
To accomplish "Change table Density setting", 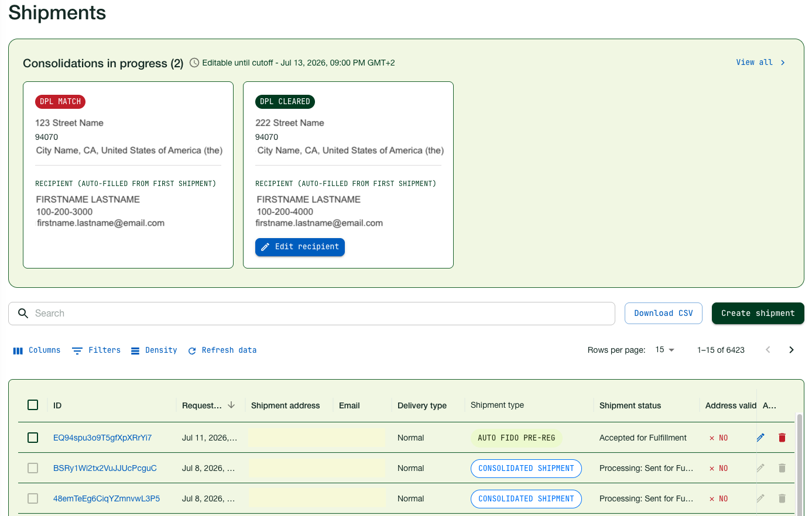I will coord(153,350).
